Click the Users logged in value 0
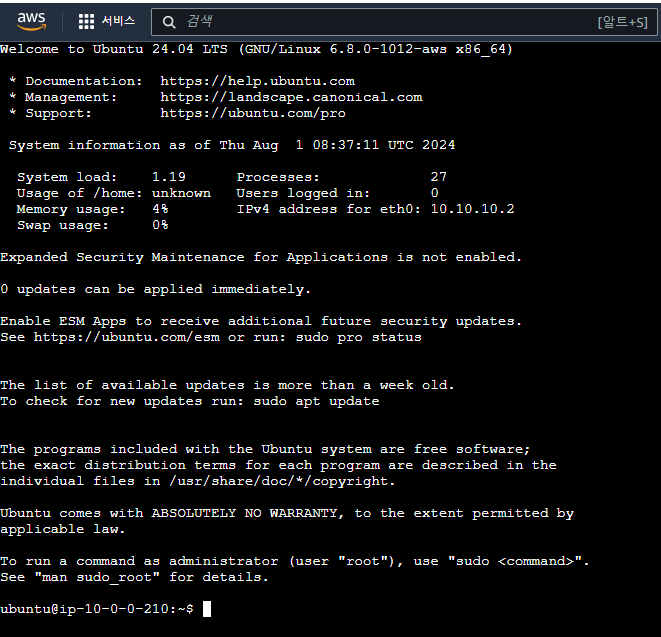The image size is (661, 637). click(x=435, y=193)
